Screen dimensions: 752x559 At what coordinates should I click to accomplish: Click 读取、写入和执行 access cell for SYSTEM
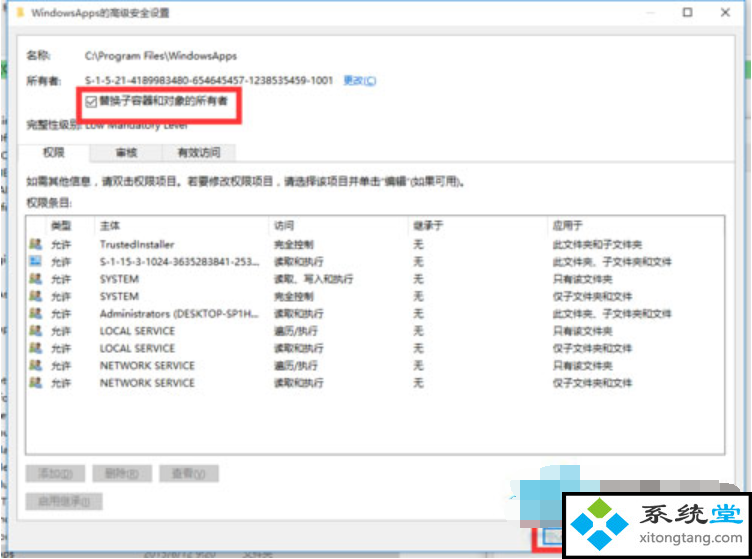tap(313, 279)
